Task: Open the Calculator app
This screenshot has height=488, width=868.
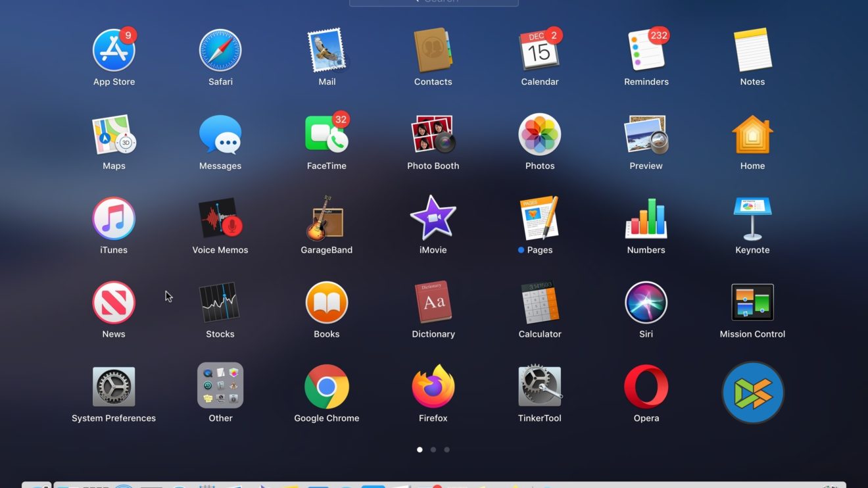Action: pos(540,303)
